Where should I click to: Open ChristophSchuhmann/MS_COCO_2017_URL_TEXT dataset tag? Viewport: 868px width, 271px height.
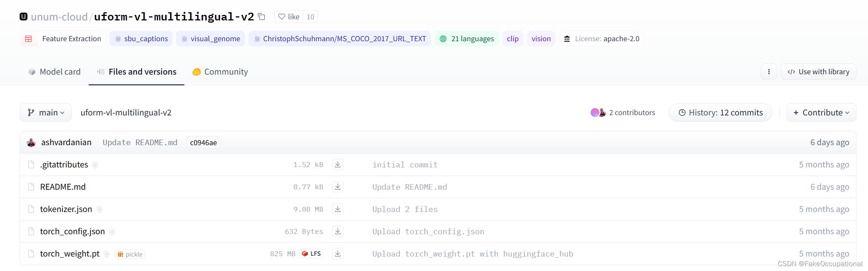340,39
